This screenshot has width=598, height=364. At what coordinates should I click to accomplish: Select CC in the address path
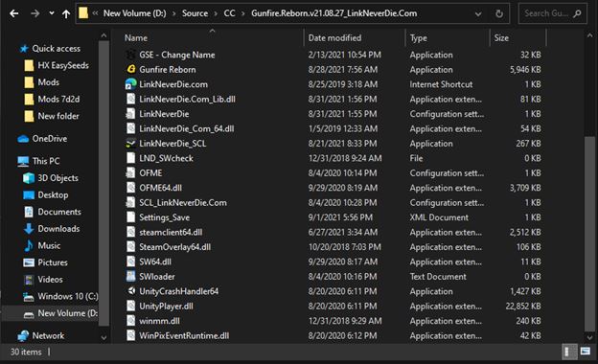[229, 13]
